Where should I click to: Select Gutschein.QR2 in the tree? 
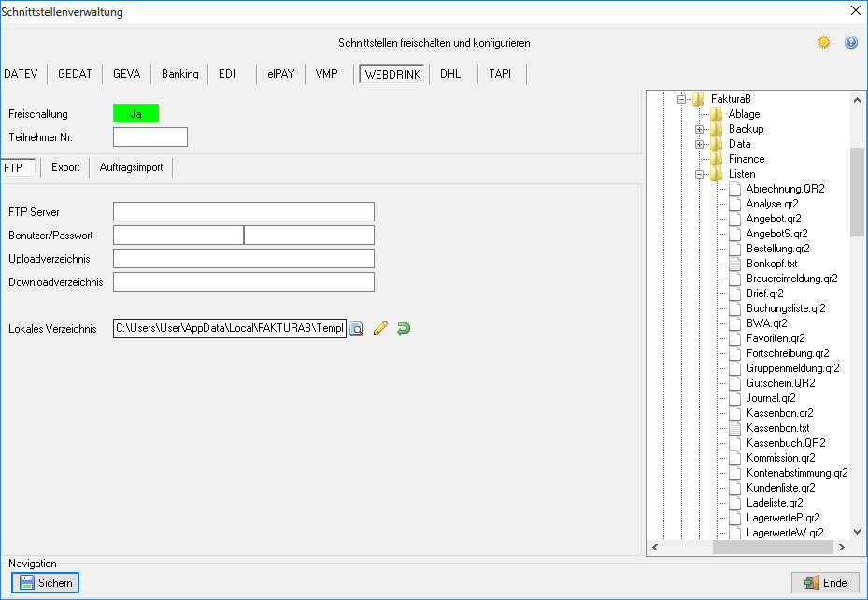point(780,383)
